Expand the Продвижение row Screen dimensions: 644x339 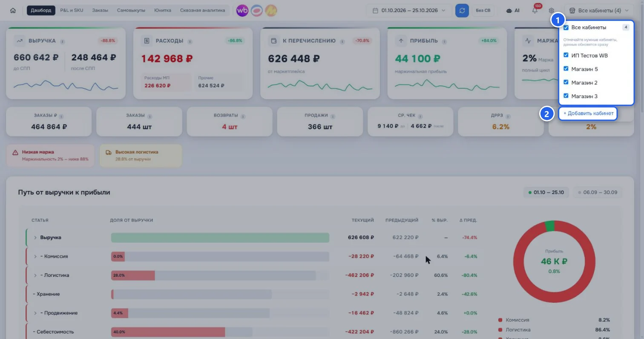click(x=35, y=313)
